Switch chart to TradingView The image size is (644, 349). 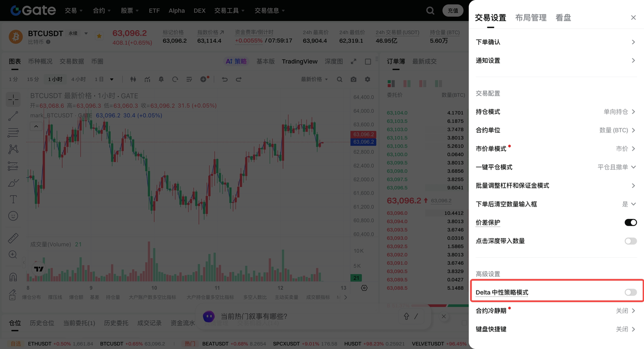[x=299, y=61]
